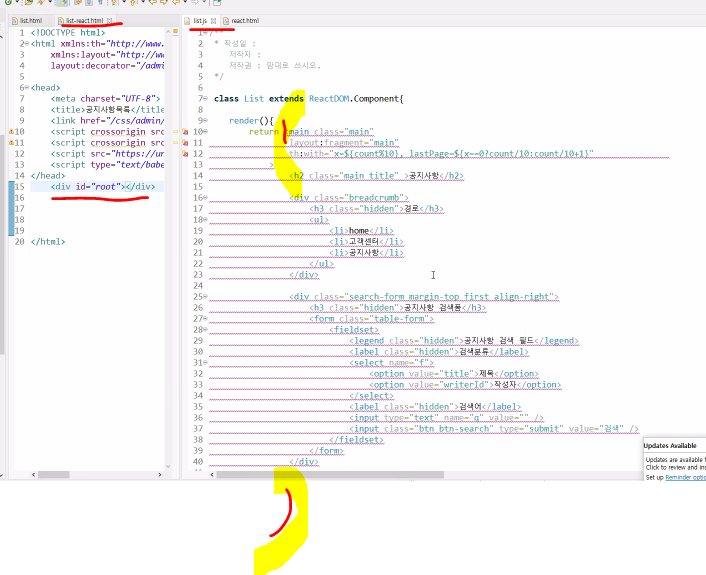Click the meta charset="UTF-8" line
The image size is (706, 575).
click(105, 99)
